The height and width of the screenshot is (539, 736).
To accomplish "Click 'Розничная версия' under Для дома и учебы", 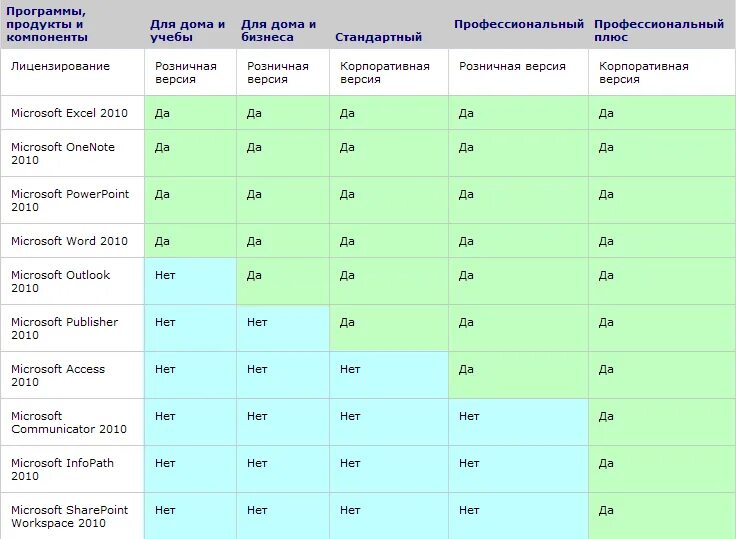I will [186, 73].
